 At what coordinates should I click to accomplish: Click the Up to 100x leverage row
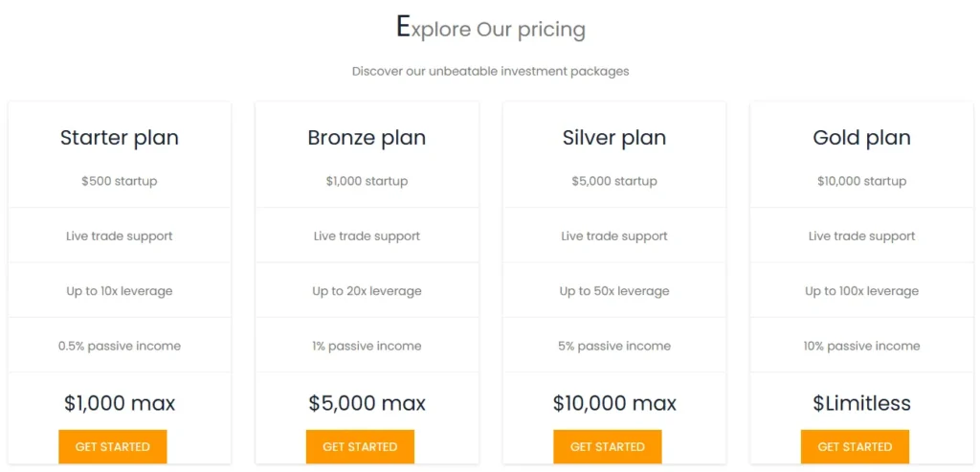(862, 291)
